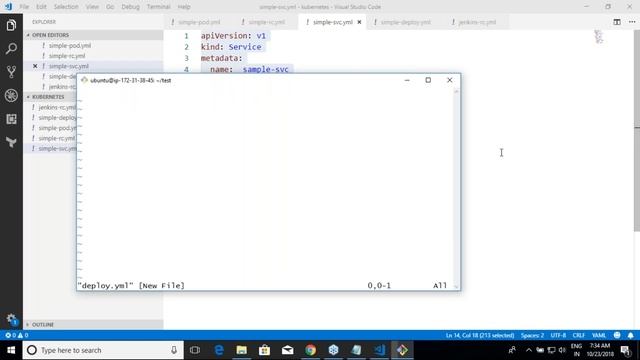Click the Windows search box

pos(103,350)
